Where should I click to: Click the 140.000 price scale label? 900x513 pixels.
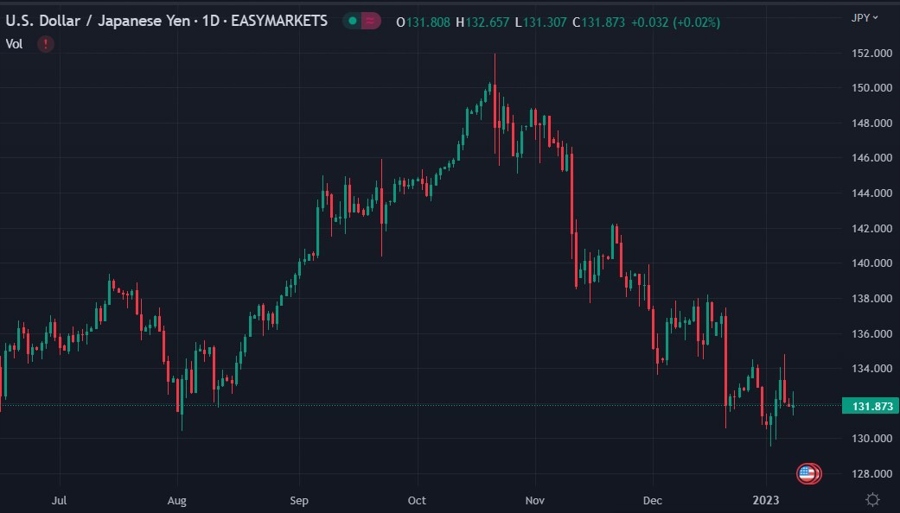pos(872,263)
